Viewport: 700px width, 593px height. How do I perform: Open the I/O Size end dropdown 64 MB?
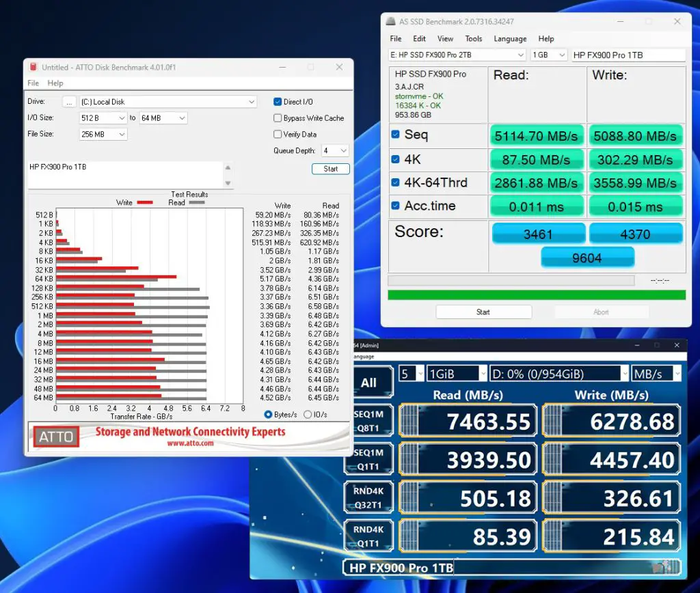[x=163, y=118]
